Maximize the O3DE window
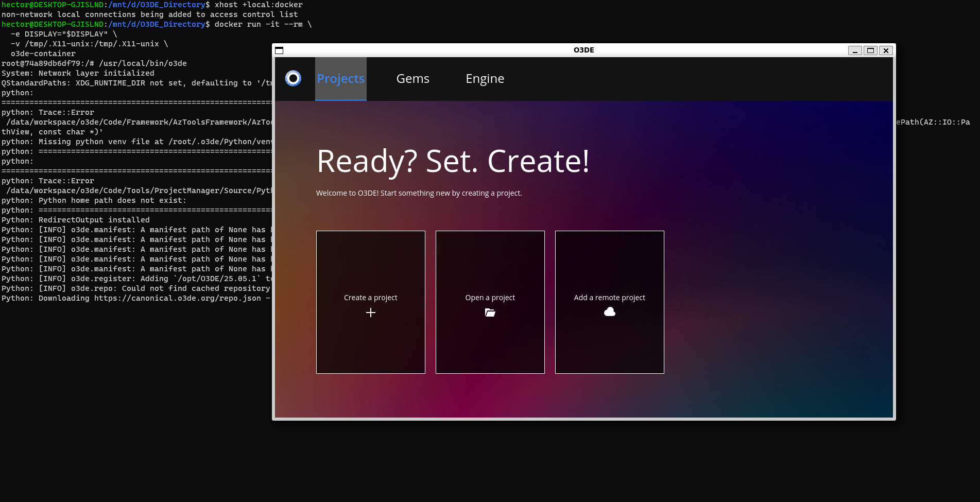The height and width of the screenshot is (502, 980). (x=870, y=50)
